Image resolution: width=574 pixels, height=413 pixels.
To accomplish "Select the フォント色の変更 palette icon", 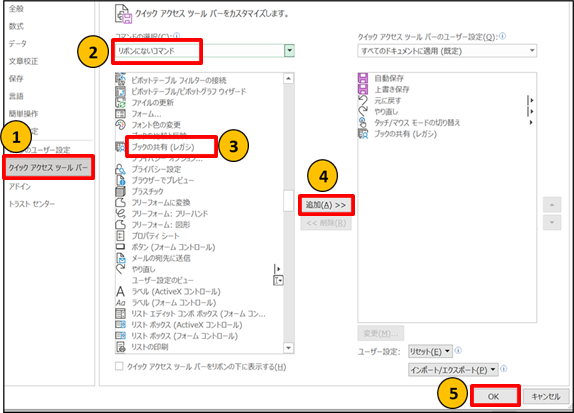I will pos(120,124).
